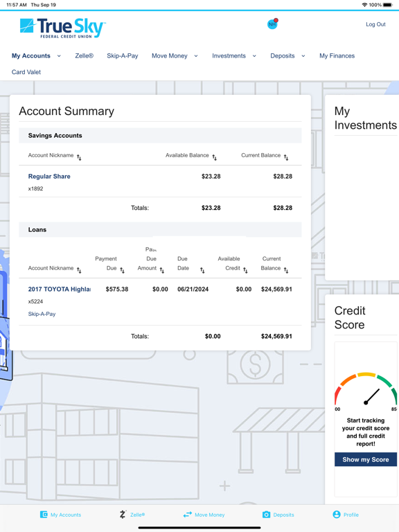This screenshot has width=399, height=532.
Task: Click the Account Summary heading
Action: pos(66,111)
